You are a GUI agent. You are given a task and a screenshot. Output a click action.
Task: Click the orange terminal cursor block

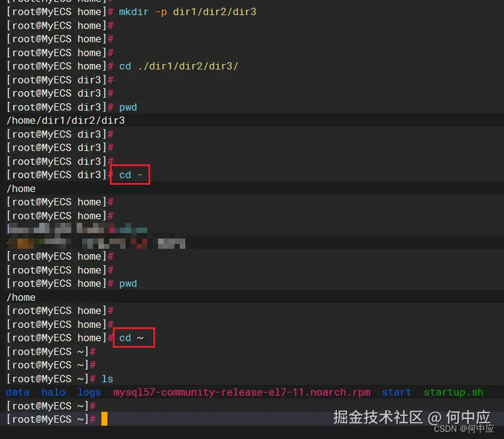[x=104, y=419]
